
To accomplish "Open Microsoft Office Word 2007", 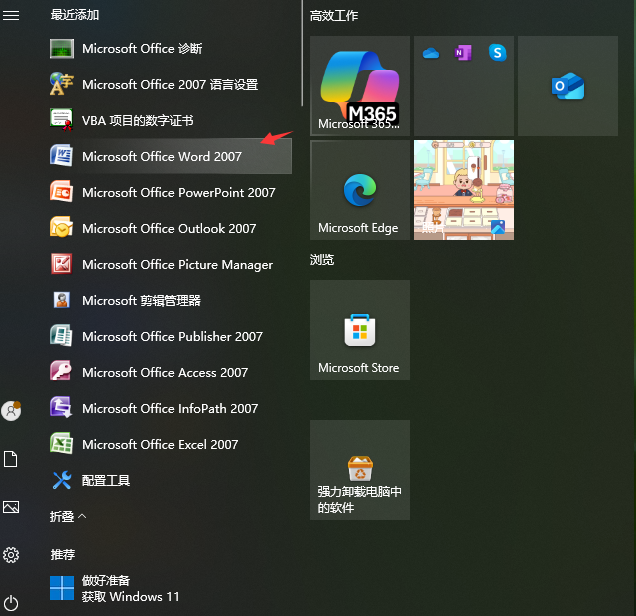I will pyautogui.click(x=160, y=157).
